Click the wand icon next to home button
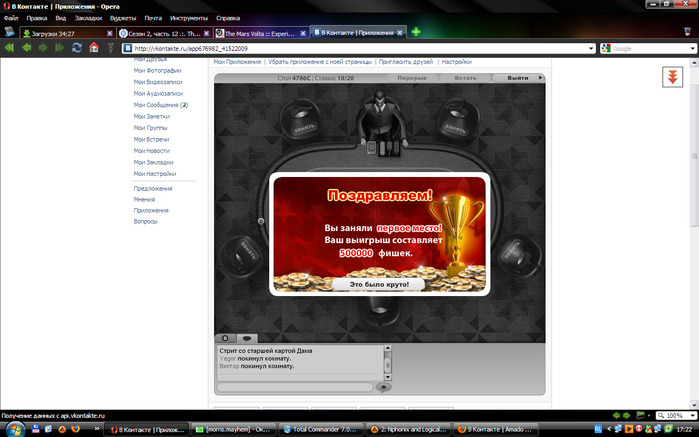Screen dimensions: 699x437 coord(111,48)
